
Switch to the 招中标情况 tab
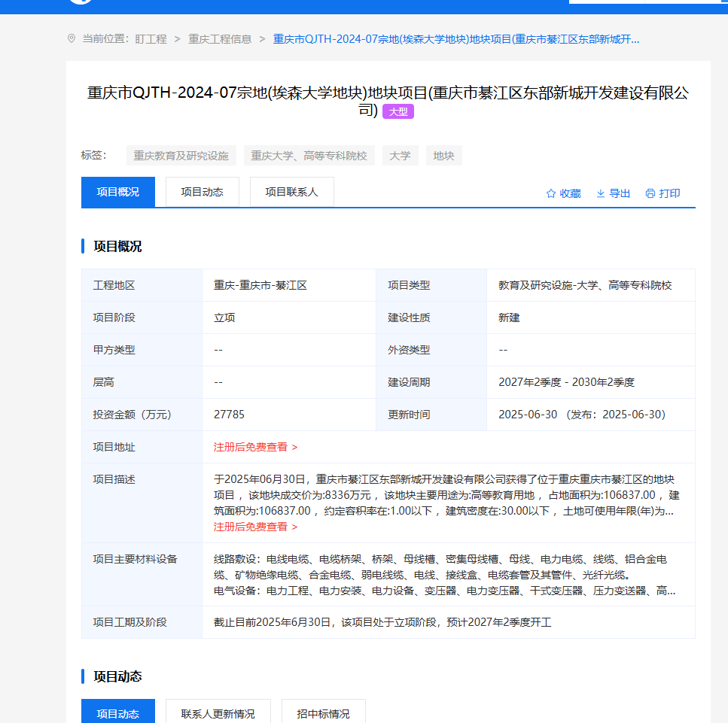click(x=323, y=713)
